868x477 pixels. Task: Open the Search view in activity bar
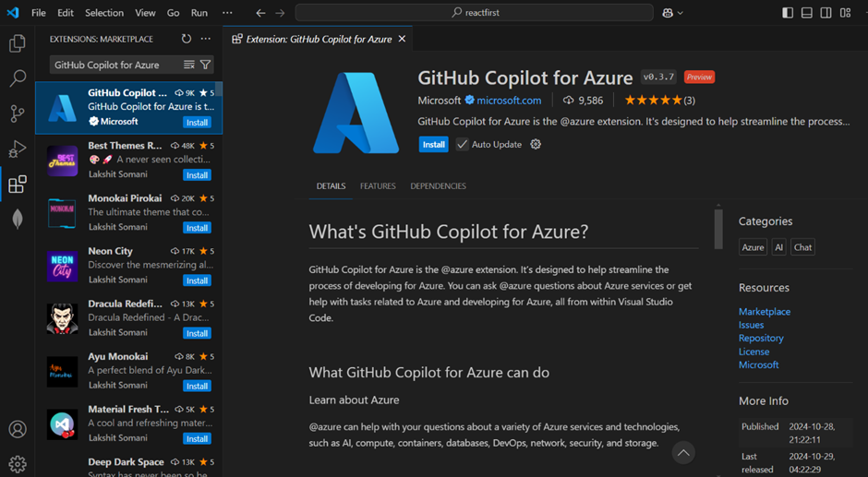[x=18, y=78]
